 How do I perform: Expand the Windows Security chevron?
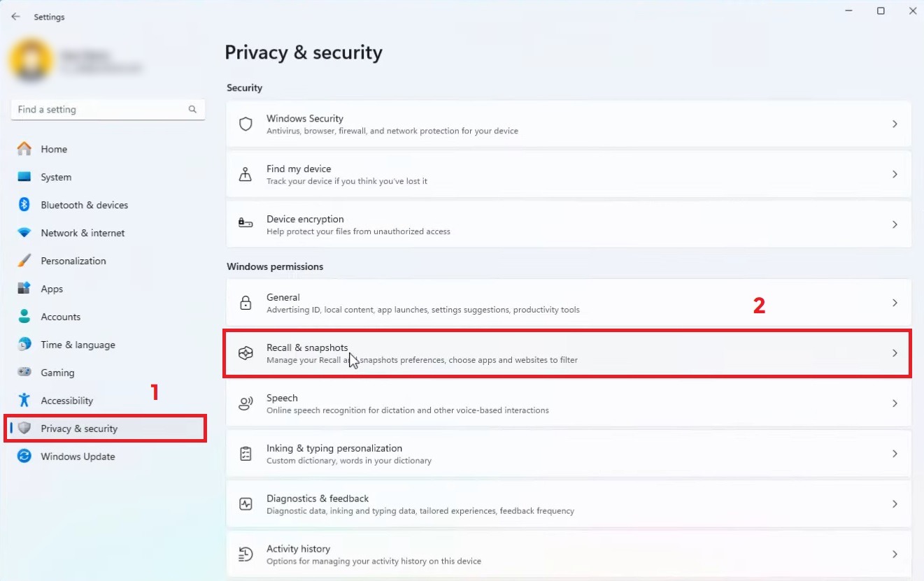point(895,124)
